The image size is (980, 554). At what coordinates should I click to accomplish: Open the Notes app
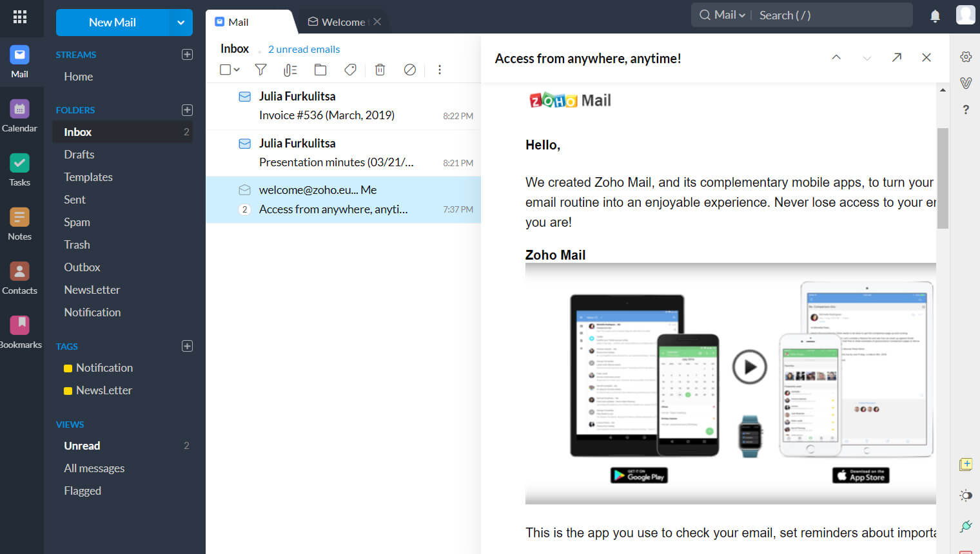[19, 224]
